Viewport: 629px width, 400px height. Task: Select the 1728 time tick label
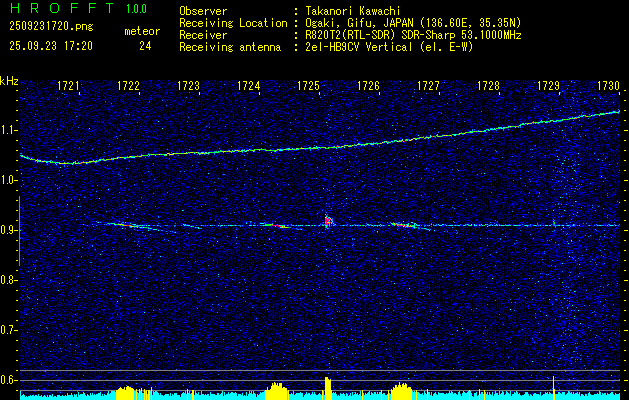pos(488,87)
